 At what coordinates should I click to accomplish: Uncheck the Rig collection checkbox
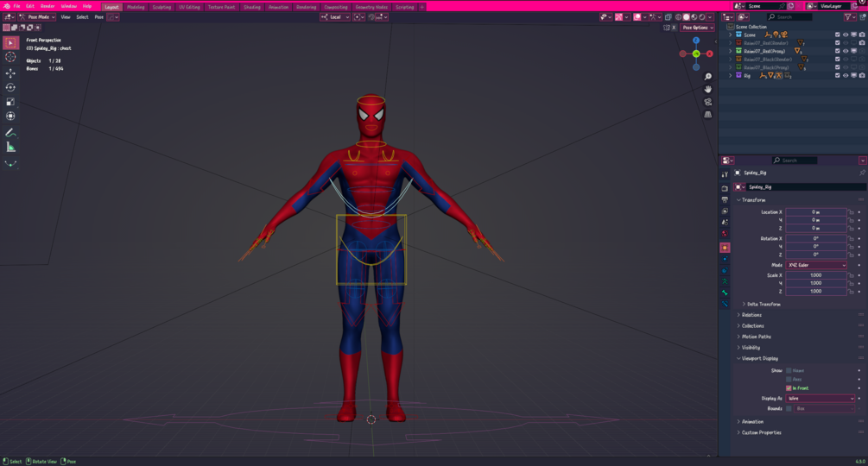[838, 76]
